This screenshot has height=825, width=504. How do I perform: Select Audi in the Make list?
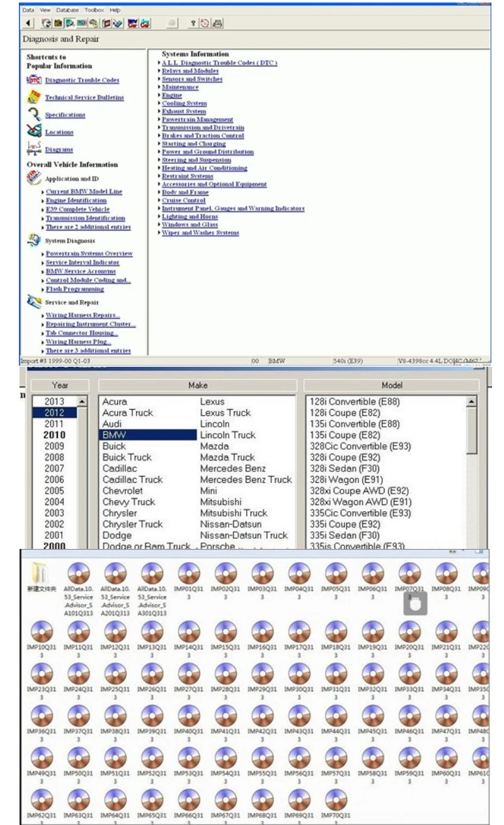pos(113,424)
